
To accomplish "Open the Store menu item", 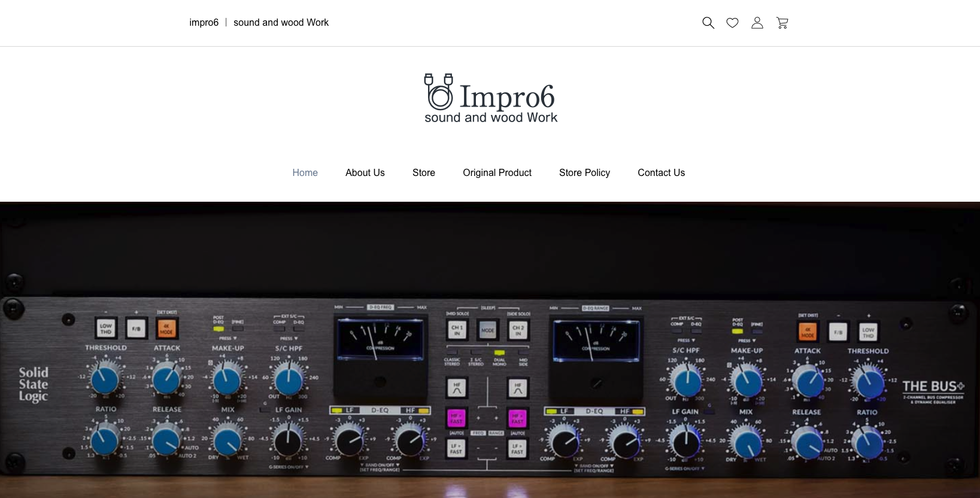I will coord(424,172).
